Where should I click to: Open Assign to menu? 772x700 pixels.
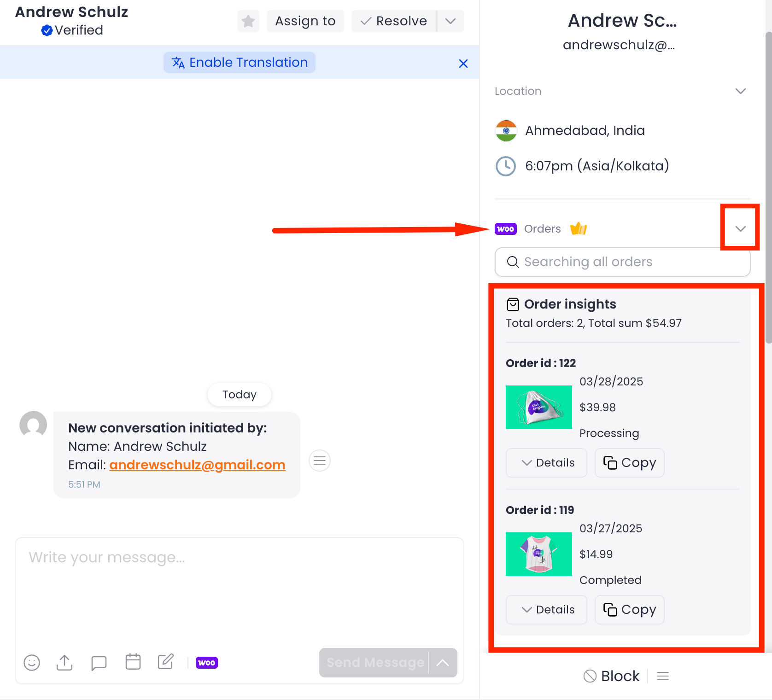pyautogui.click(x=305, y=21)
